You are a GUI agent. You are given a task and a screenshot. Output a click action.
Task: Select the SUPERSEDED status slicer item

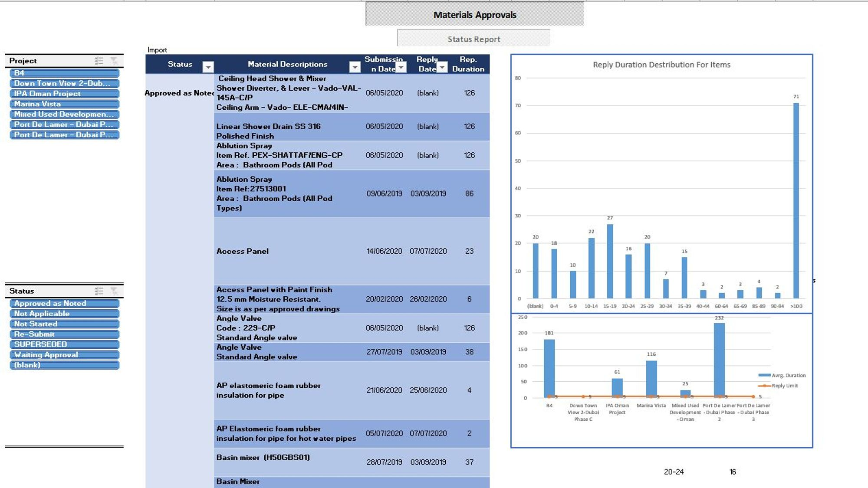64,344
